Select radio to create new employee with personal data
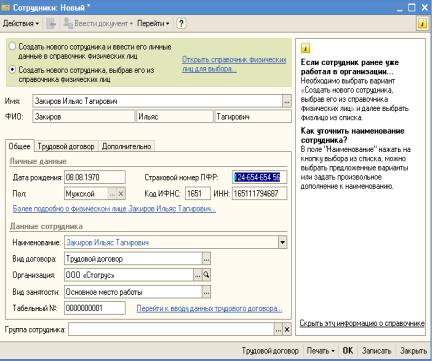Viewport: 432px width, 361px height. tap(12, 46)
